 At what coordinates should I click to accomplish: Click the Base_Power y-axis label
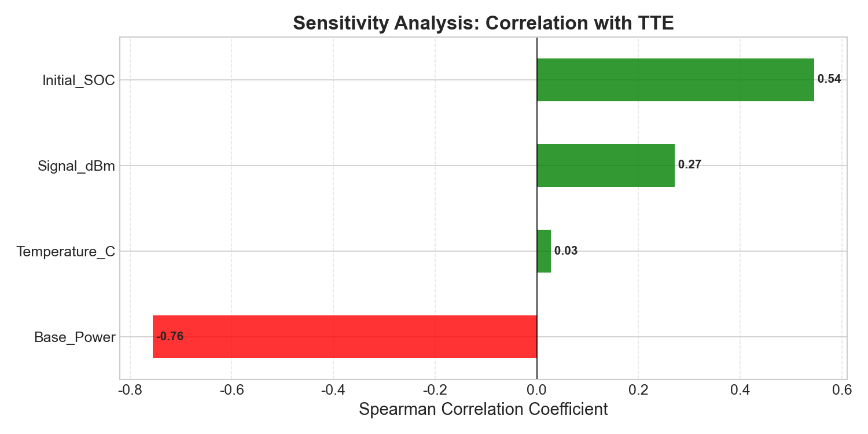(x=75, y=337)
